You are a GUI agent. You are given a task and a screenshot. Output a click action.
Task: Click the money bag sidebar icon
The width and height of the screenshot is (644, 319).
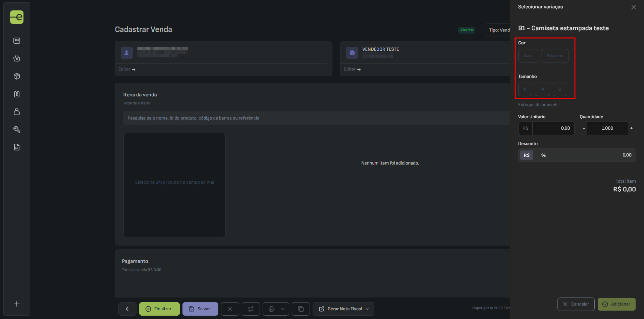pyautogui.click(x=17, y=112)
